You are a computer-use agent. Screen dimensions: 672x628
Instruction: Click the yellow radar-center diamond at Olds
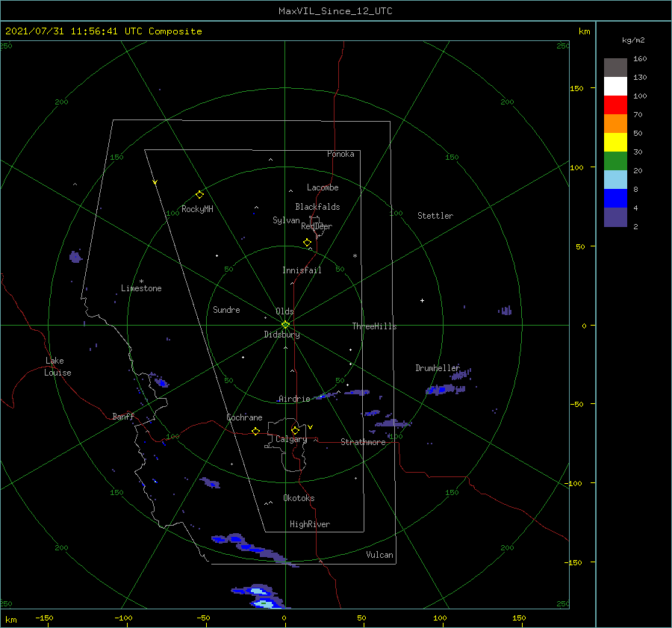(x=285, y=325)
